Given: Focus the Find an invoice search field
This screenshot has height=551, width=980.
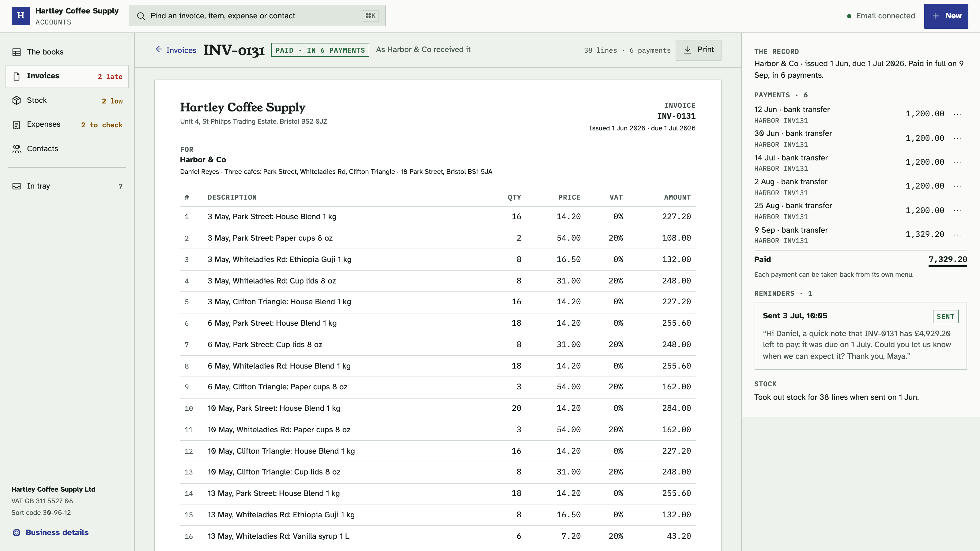Looking at the screenshot, I should tap(257, 16).
